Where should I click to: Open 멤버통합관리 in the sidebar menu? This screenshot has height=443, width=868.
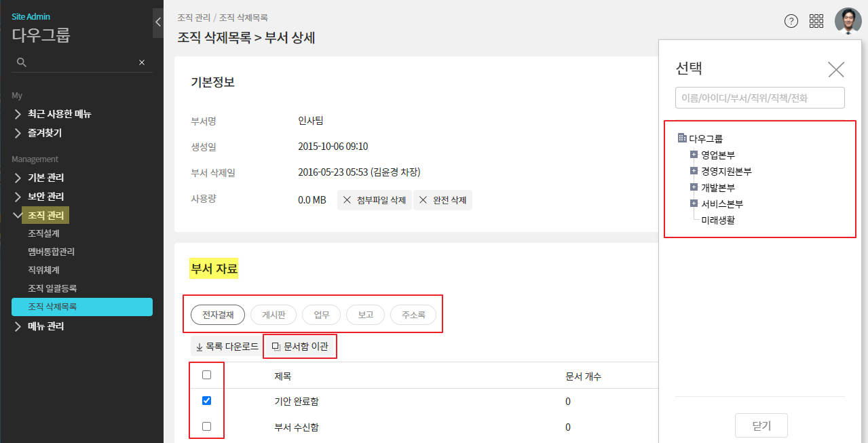pos(51,252)
